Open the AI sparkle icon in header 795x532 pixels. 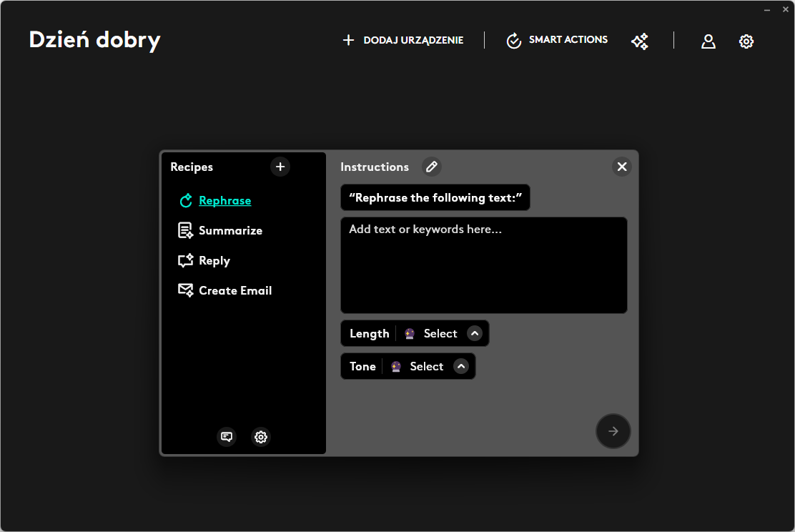pos(640,41)
